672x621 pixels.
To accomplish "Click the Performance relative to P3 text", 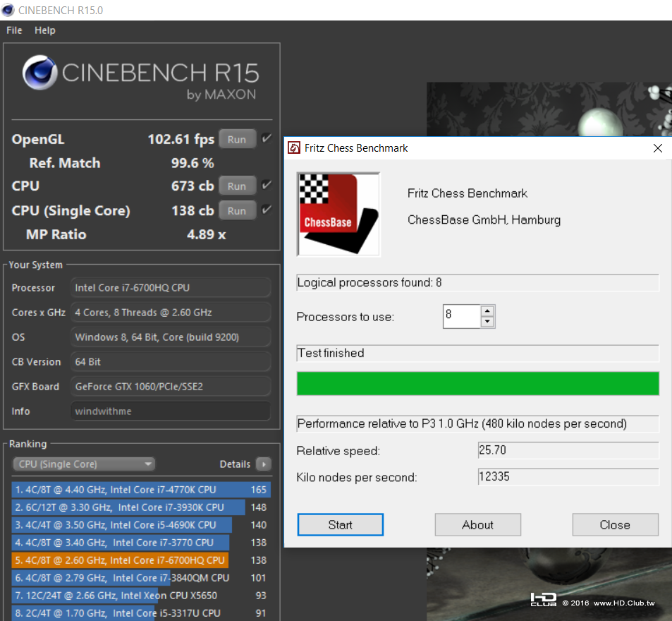I will point(462,423).
